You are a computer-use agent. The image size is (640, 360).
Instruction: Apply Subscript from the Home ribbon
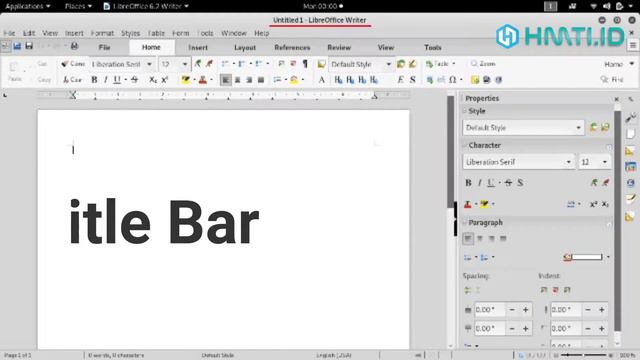[153, 80]
